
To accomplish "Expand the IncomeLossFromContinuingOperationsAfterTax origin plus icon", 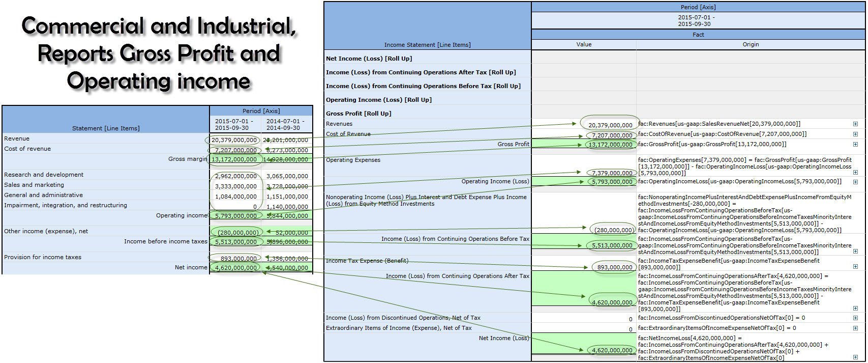I will (855, 309).
